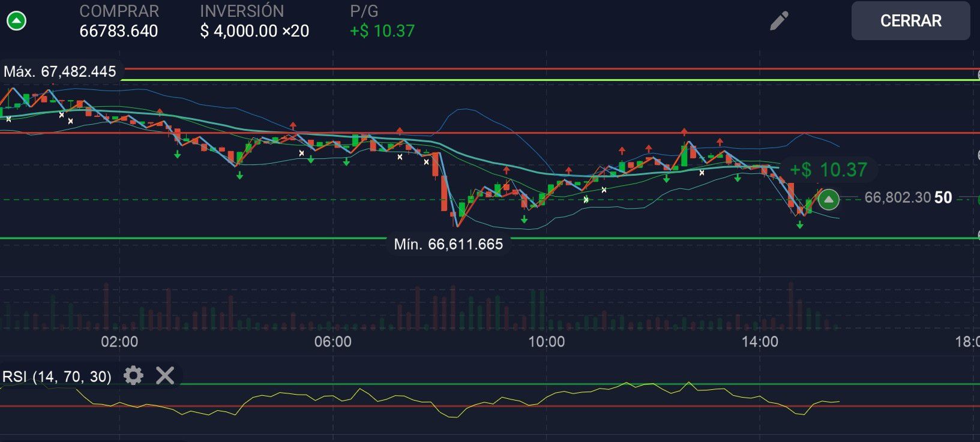Click green down arrow below latest candle low
This screenshot has width=980, height=442.
[x=800, y=225]
